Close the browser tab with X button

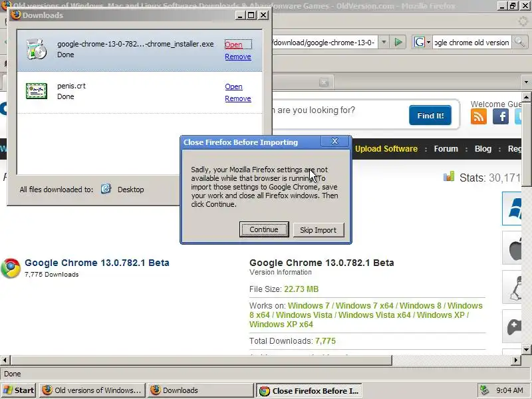point(324,82)
